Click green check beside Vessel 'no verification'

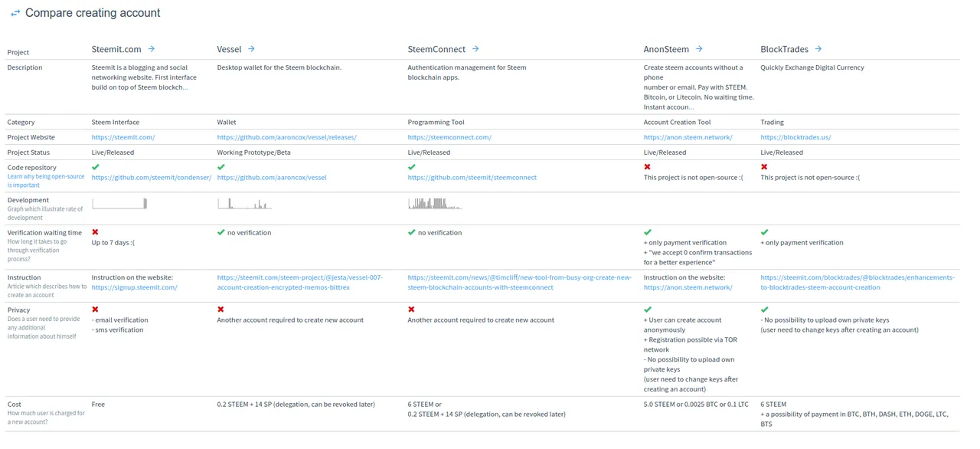click(x=221, y=232)
